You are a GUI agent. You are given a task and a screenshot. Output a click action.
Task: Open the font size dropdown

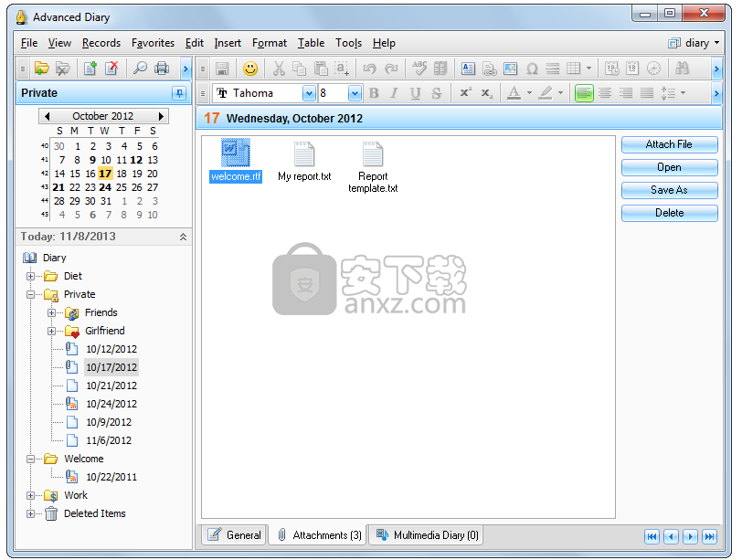pos(355,93)
